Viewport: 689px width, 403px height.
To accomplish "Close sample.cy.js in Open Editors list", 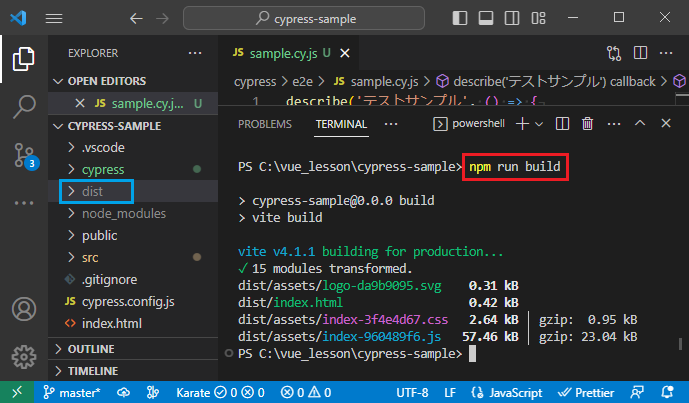I will click(80, 103).
